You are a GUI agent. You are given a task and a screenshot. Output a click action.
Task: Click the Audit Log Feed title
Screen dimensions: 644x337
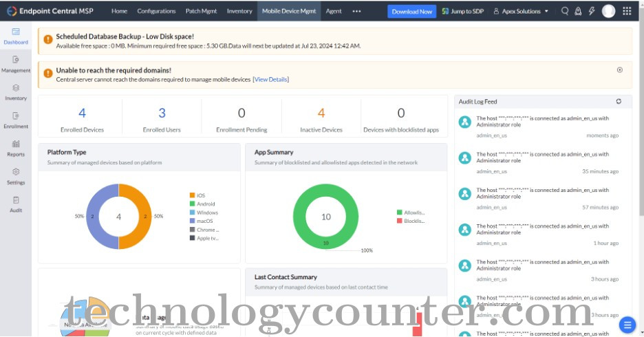click(x=477, y=101)
